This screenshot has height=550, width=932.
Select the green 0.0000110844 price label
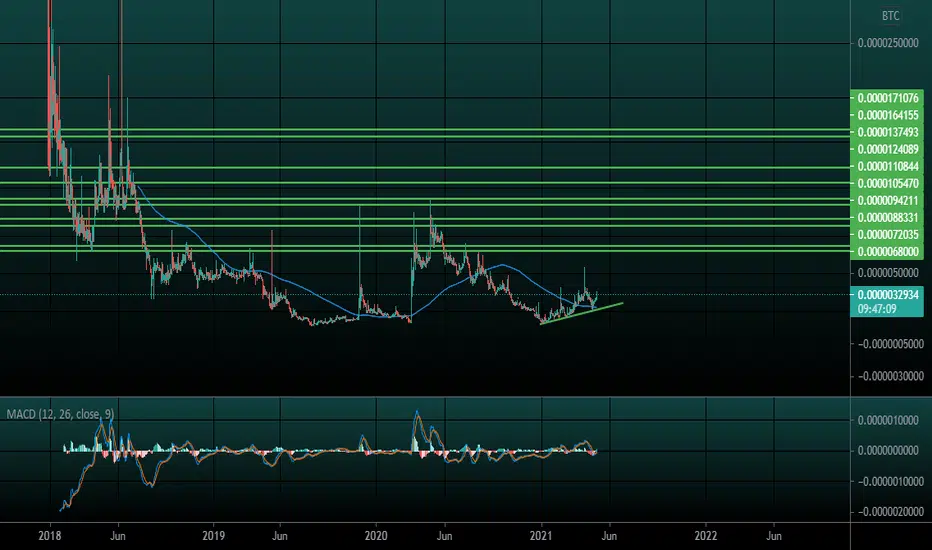click(x=888, y=166)
